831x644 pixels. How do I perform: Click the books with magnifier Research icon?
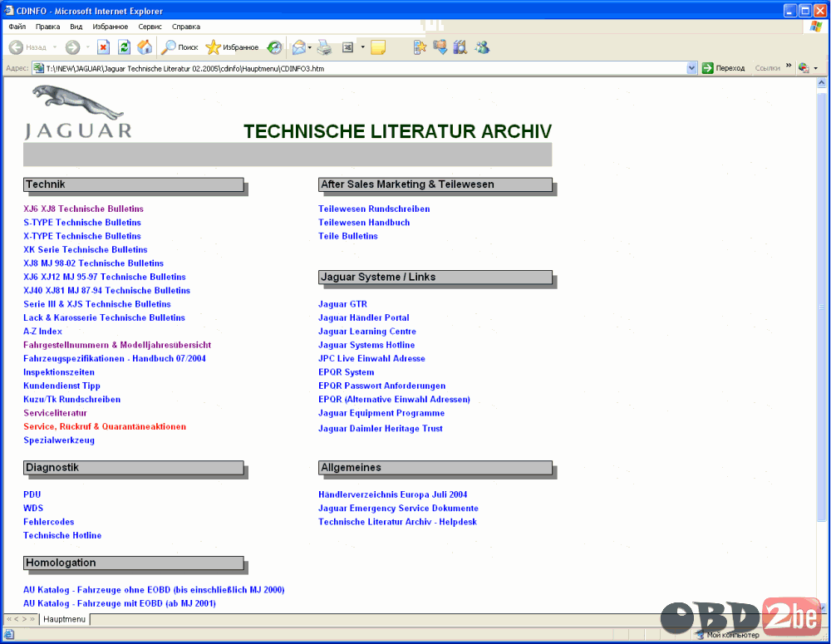coord(460,47)
